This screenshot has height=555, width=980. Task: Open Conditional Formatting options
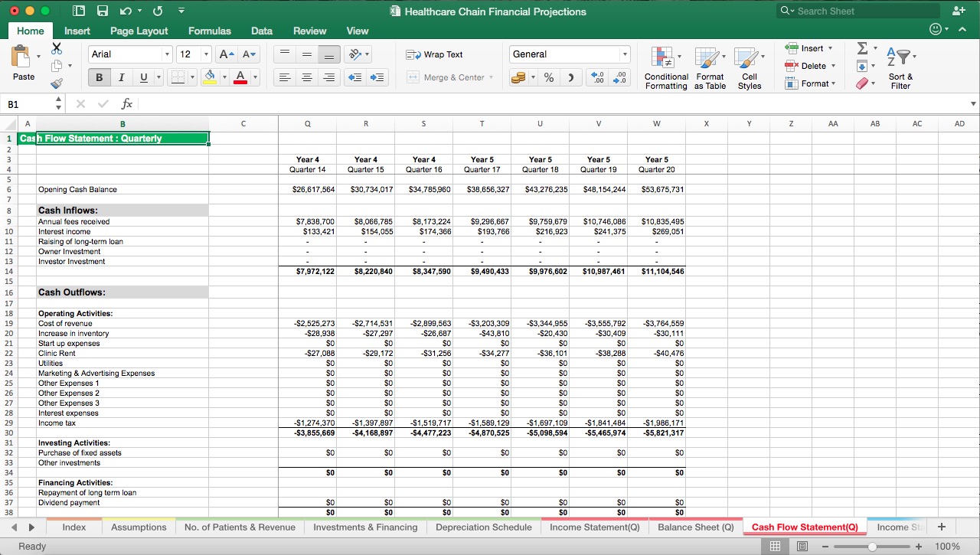[x=665, y=67]
